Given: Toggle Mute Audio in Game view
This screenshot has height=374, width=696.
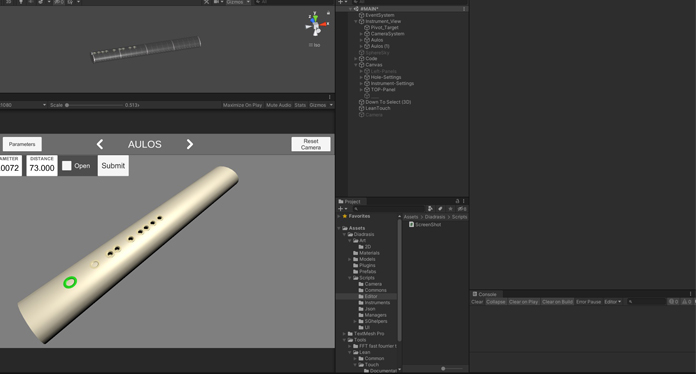Looking at the screenshot, I should (278, 105).
